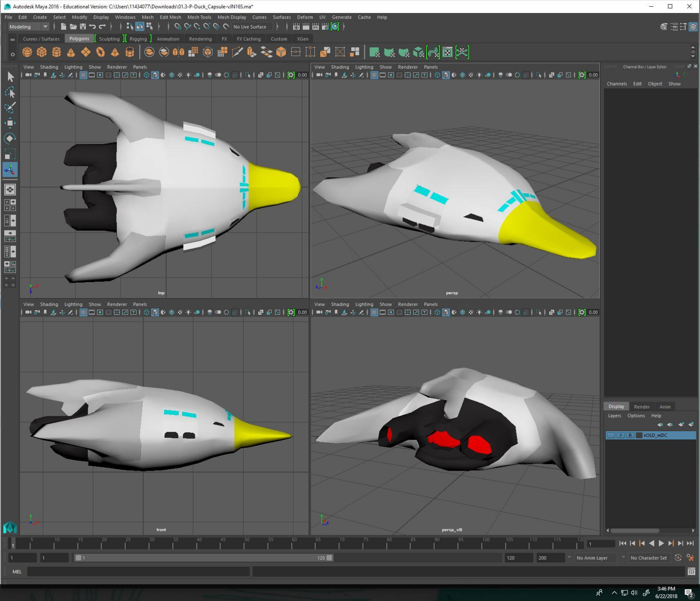Click the save scene icon
Viewport: 700px width, 601px height.
[83, 27]
